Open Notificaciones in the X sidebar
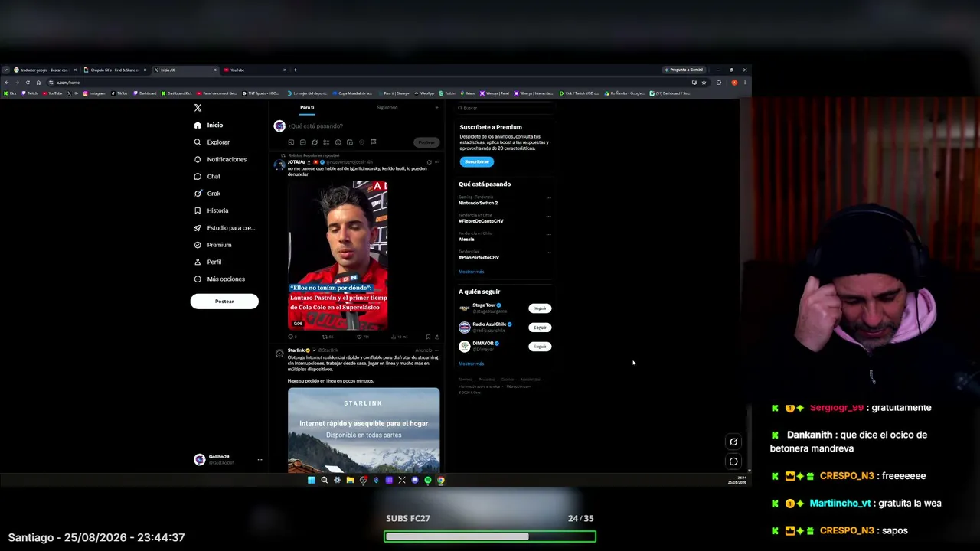Viewport: 980px width, 551px height. pyautogui.click(x=220, y=159)
